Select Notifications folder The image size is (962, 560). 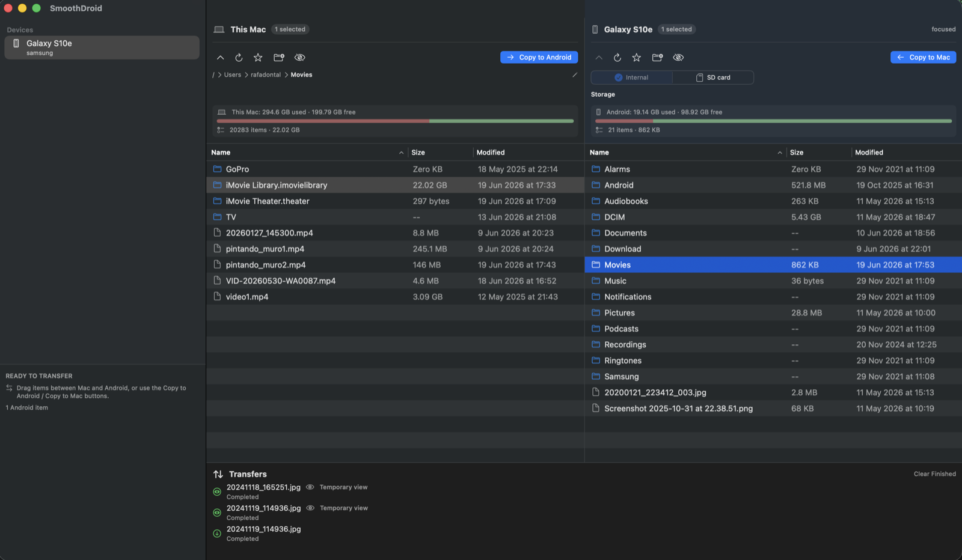[773, 297]
